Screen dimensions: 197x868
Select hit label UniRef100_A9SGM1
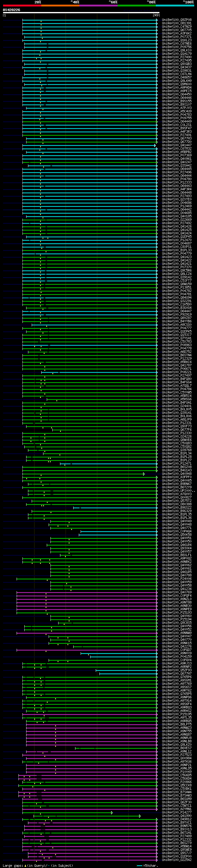(177, 680)
